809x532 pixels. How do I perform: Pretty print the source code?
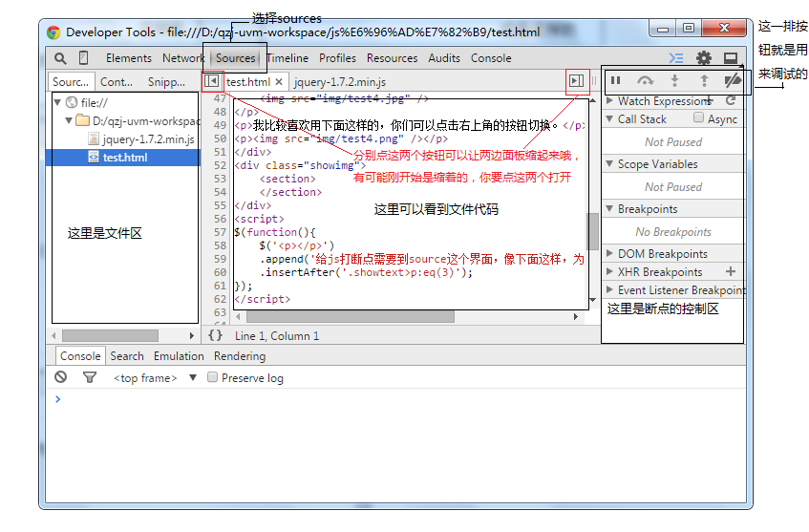point(215,335)
